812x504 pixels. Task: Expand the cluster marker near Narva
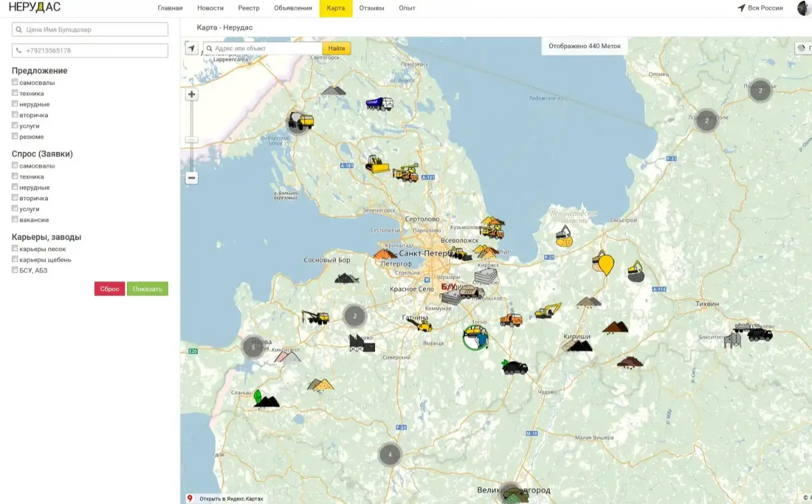[x=253, y=347]
